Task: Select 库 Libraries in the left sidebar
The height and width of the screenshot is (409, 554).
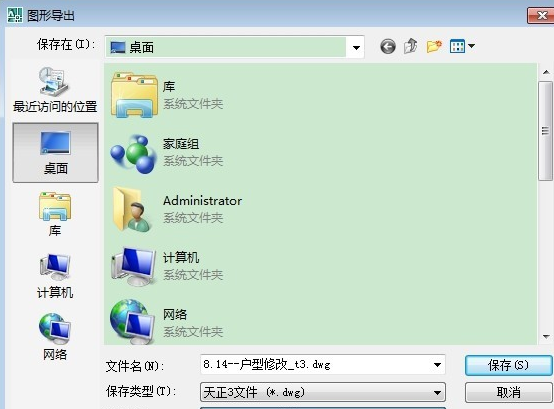Action: [x=55, y=214]
